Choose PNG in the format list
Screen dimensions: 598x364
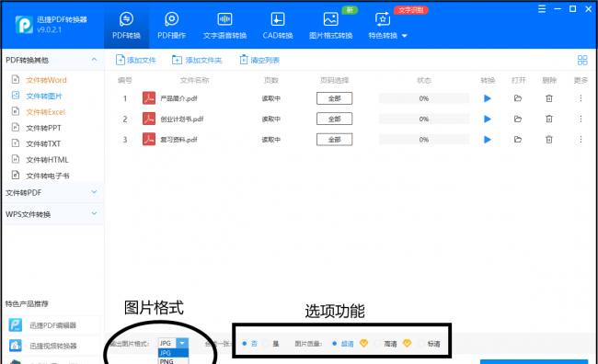tap(173, 361)
